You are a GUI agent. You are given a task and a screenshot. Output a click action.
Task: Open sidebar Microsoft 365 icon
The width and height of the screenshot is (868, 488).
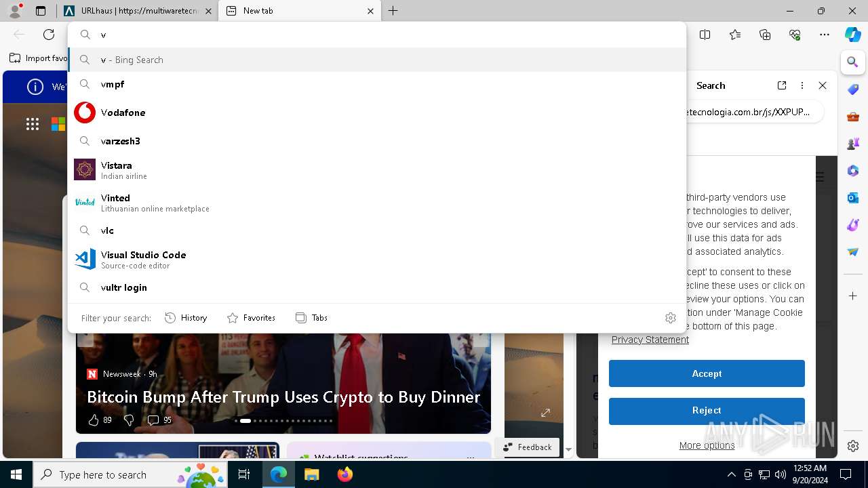(853, 171)
